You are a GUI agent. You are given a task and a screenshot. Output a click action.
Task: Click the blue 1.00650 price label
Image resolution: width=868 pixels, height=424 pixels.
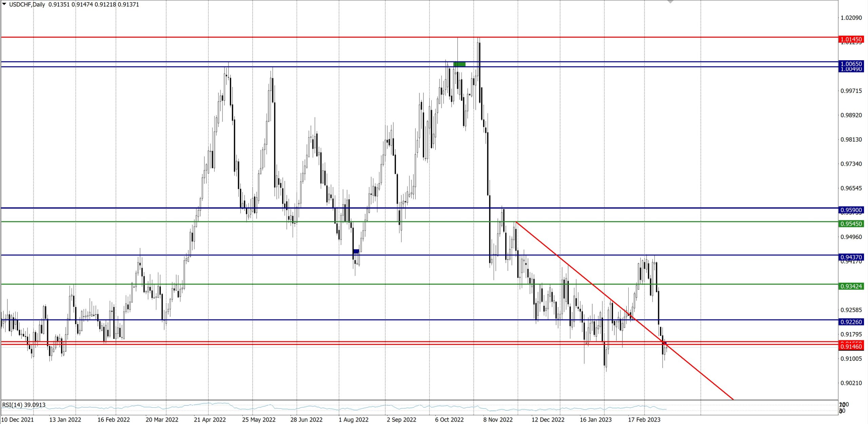851,63
